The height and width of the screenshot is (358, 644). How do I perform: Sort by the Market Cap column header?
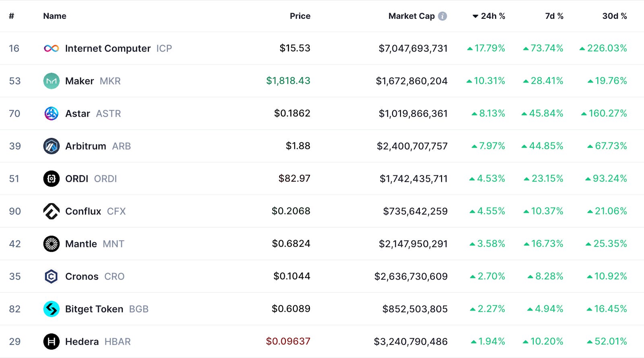[x=411, y=16]
